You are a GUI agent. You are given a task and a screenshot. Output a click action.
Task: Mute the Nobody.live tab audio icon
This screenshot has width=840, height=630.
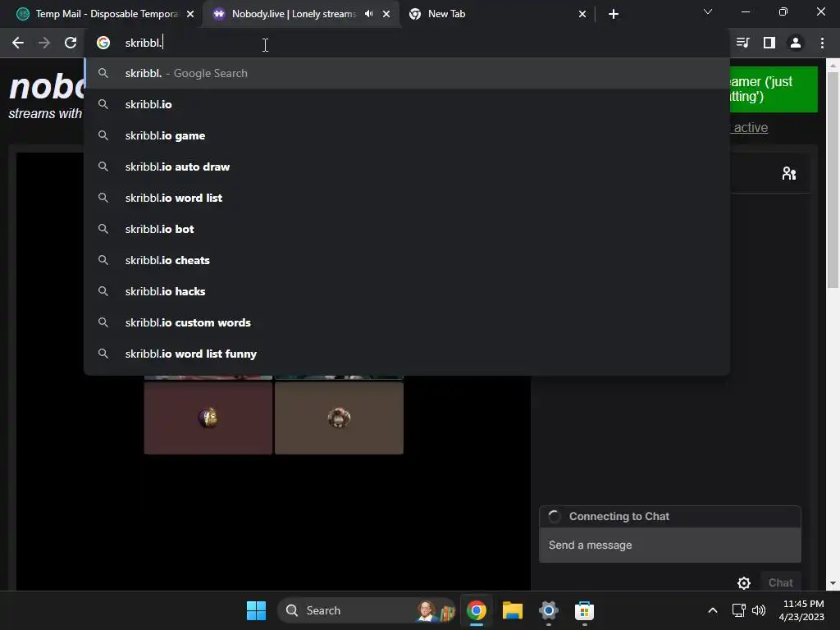tap(368, 14)
